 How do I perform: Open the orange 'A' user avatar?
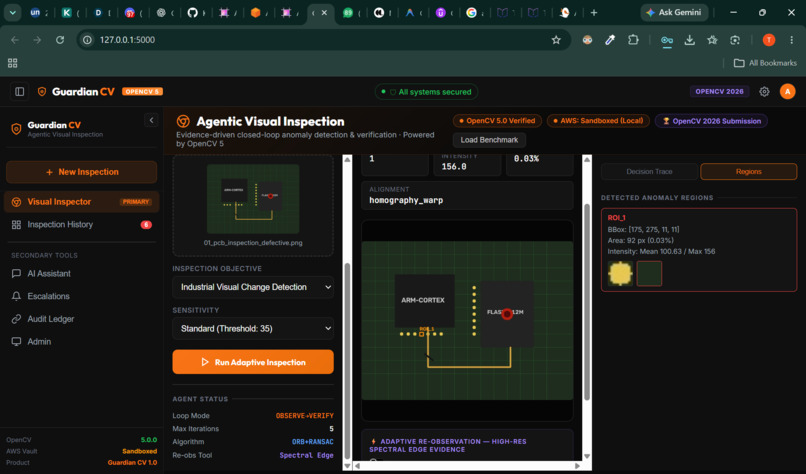pyautogui.click(x=787, y=92)
